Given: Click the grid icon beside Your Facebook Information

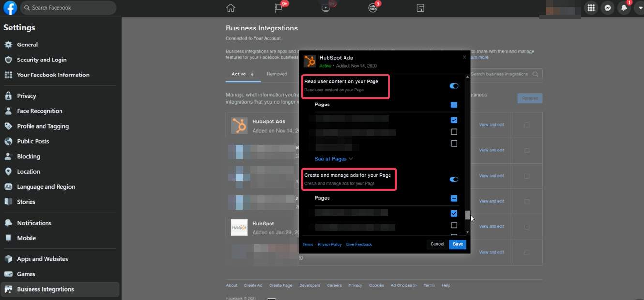Looking at the screenshot, I should pos(8,75).
